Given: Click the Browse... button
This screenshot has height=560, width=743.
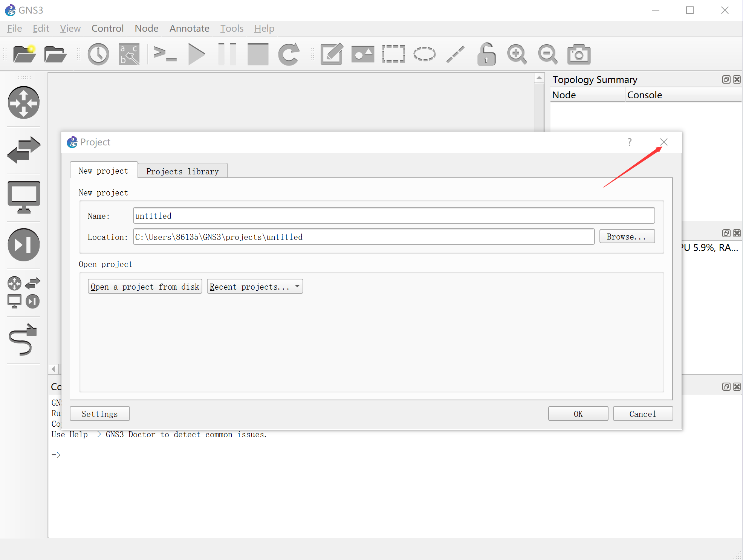Looking at the screenshot, I should (x=627, y=237).
